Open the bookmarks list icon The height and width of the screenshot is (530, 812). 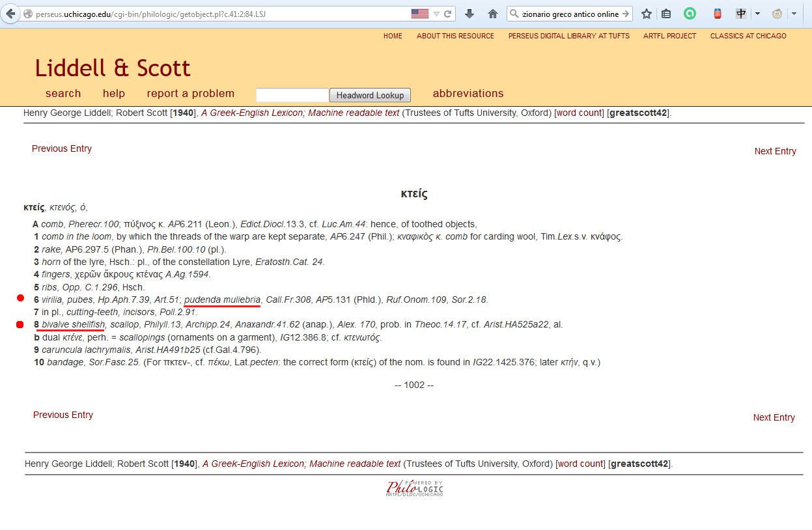(x=666, y=14)
